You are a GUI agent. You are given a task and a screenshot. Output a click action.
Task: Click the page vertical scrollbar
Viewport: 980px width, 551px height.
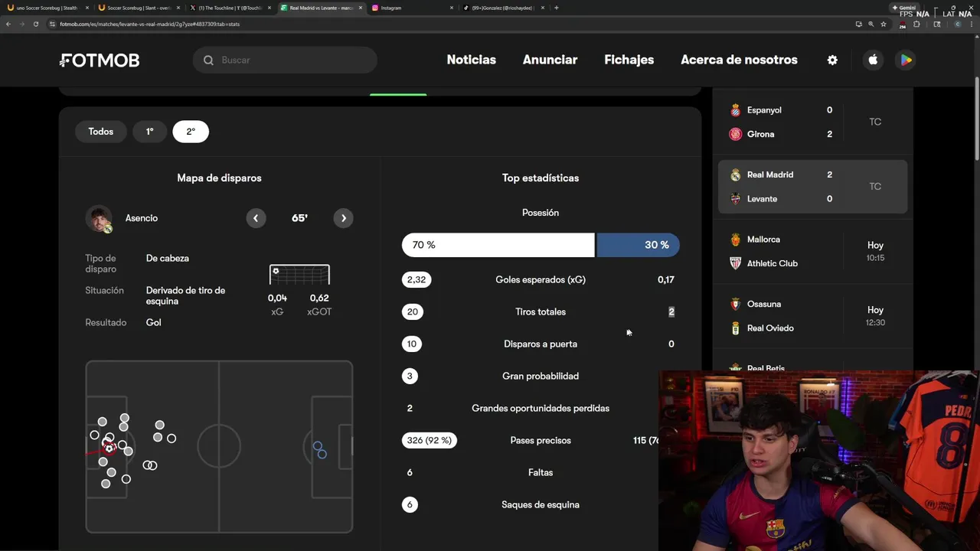point(976,119)
